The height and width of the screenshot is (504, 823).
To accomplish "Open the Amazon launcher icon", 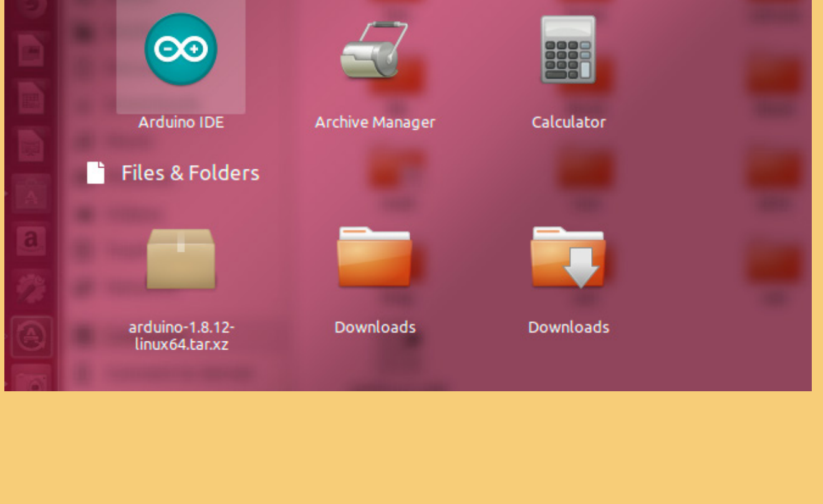I will (x=31, y=240).
